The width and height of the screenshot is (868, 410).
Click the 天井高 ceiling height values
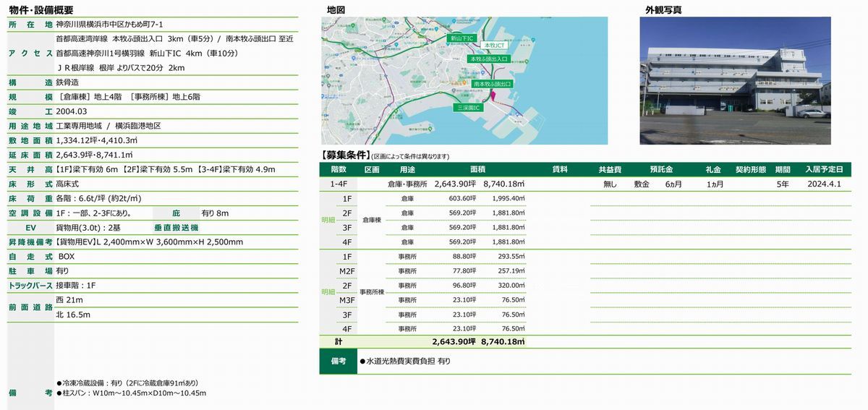coord(166,169)
